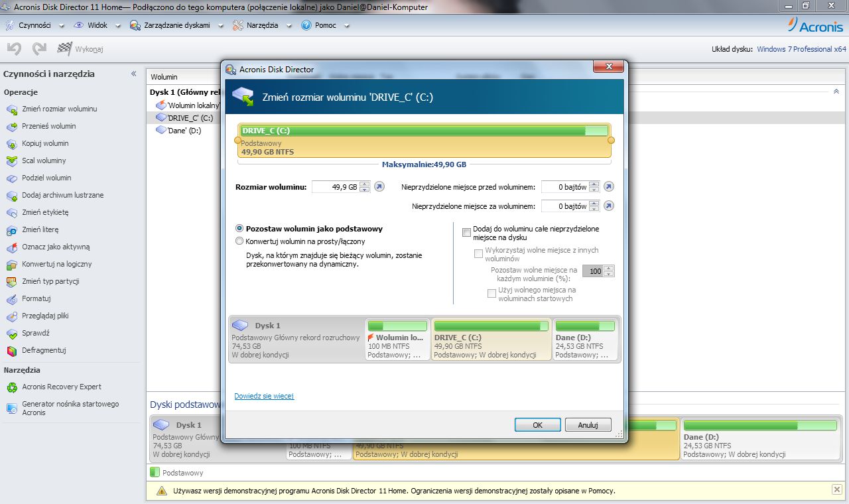Click the Wykonaj checkered flag button
The height and width of the screenshot is (504, 849).
point(80,48)
